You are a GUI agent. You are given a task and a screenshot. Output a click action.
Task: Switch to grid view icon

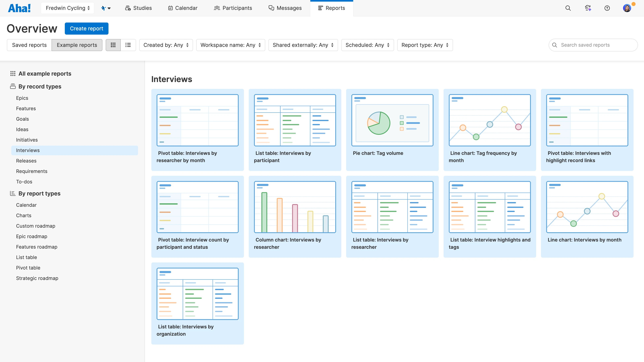113,45
